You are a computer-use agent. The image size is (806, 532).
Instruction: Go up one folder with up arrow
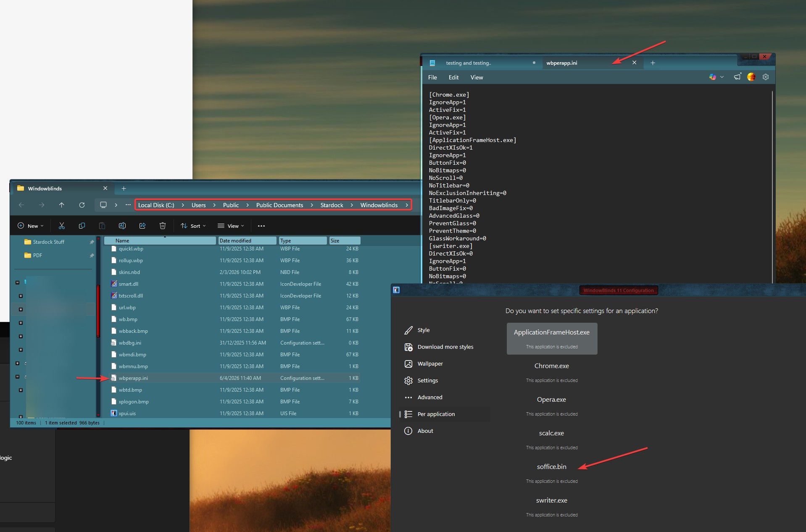click(62, 205)
